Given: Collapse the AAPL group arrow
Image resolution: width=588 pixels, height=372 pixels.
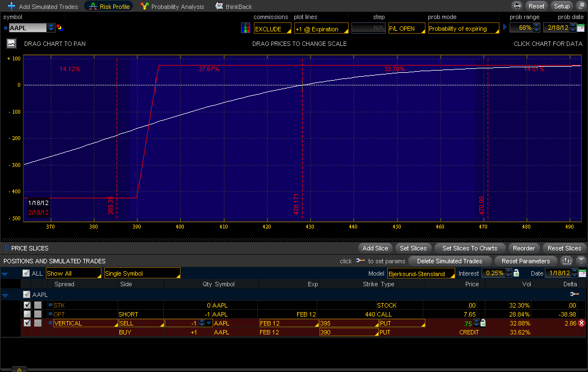Looking at the screenshot, I should click(5, 295).
